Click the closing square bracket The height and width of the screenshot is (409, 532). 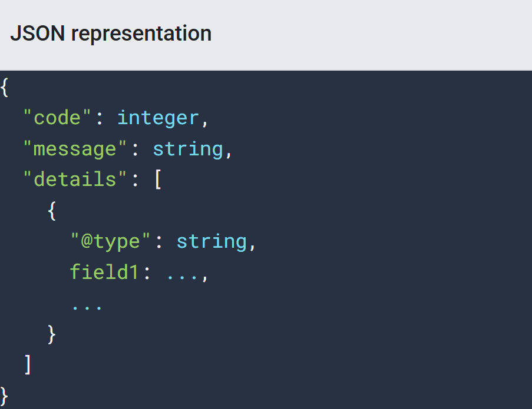(28, 365)
